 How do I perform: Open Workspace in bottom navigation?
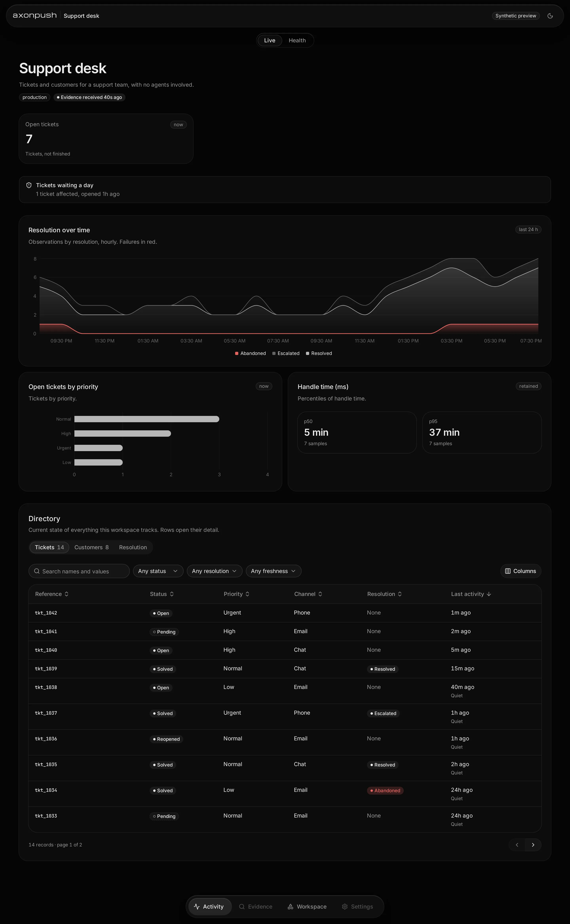click(x=307, y=907)
